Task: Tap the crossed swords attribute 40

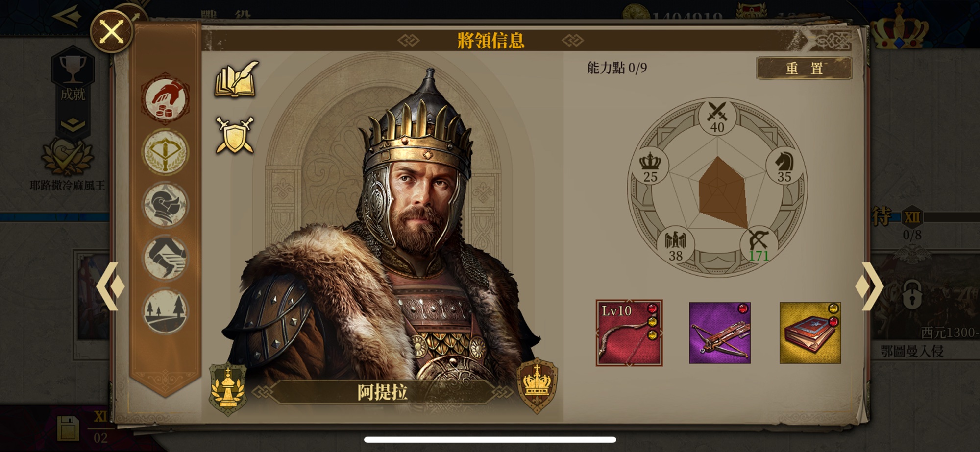Action: 717,118
